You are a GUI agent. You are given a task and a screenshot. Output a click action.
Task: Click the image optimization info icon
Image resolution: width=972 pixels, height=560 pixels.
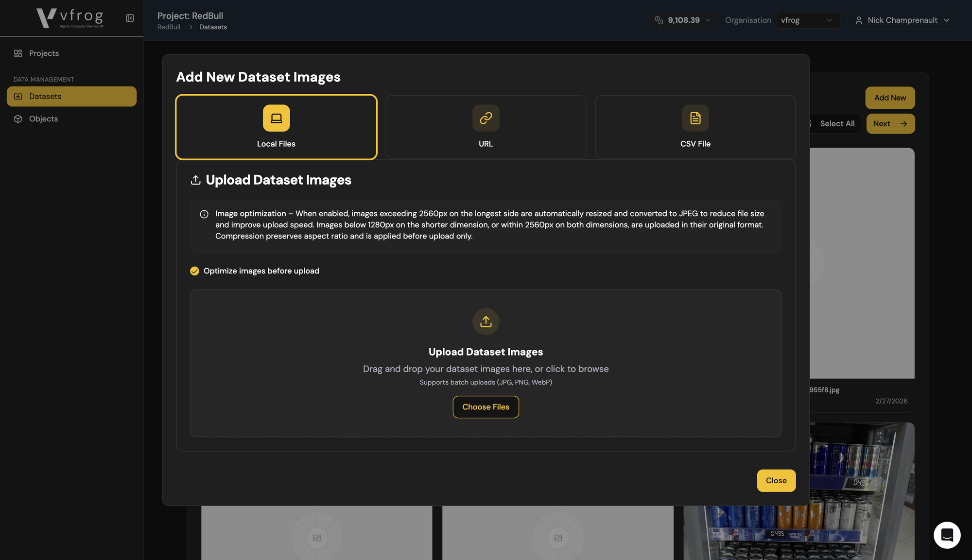pyautogui.click(x=204, y=214)
